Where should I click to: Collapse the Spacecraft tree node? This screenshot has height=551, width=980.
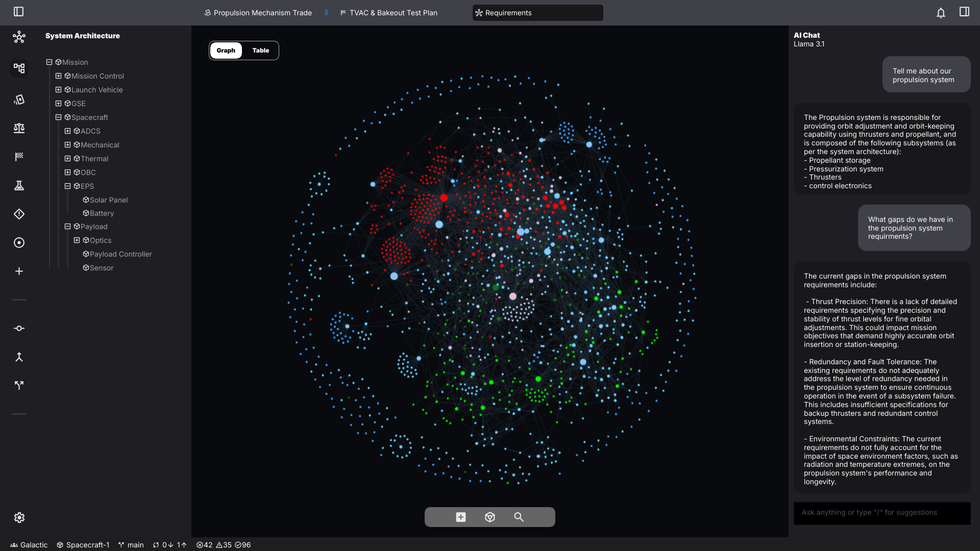click(58, 117)
